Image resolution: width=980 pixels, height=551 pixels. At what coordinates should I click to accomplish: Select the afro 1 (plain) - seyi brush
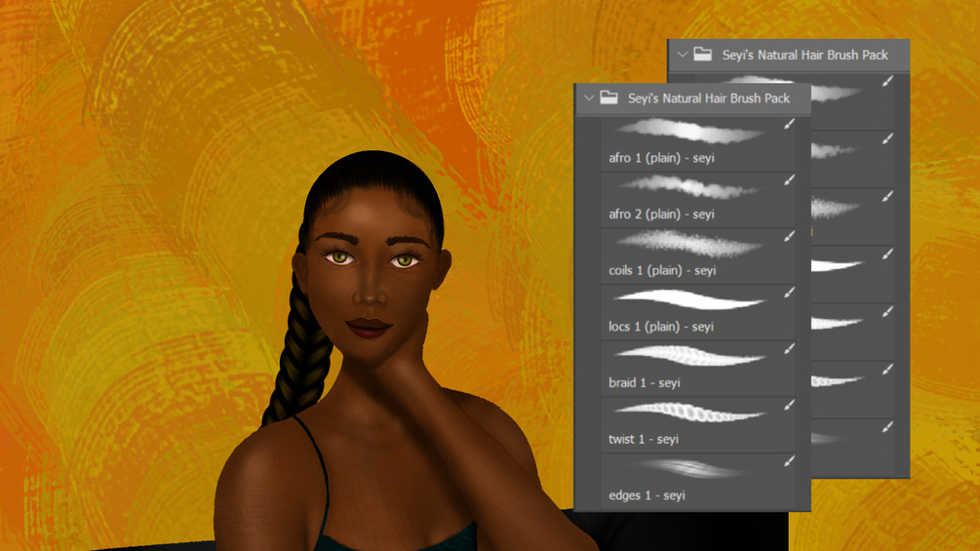[698, 143]
